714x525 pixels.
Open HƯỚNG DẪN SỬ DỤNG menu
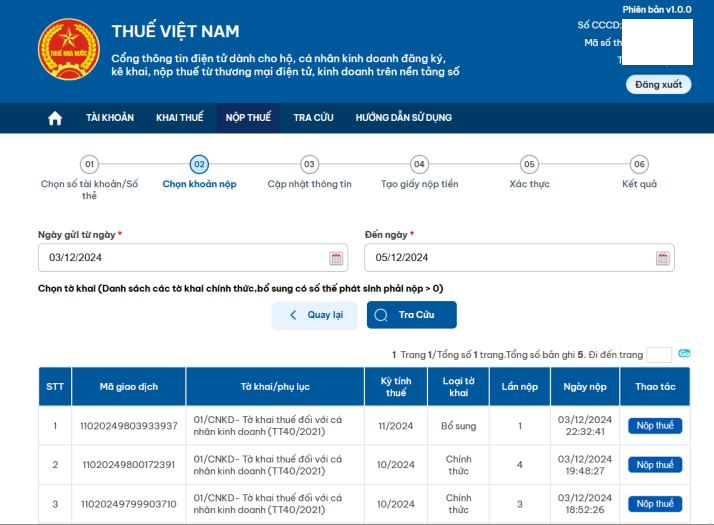coord(403,118)
